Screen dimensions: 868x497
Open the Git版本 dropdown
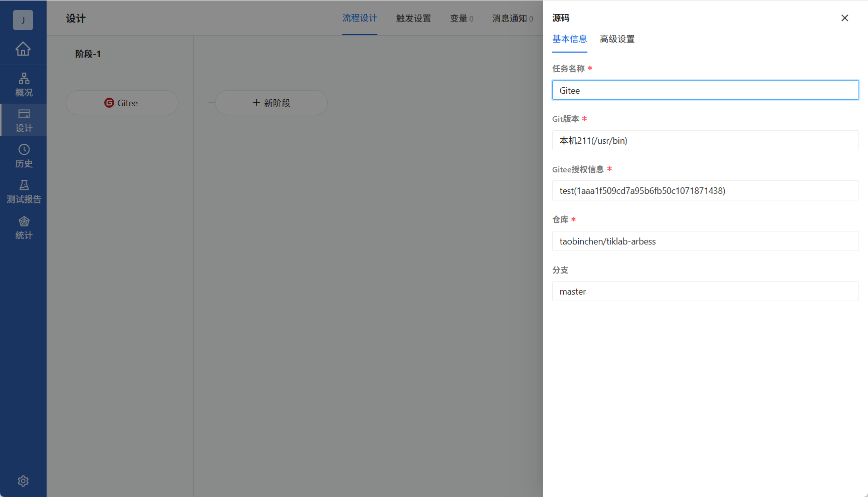(705, 140)
